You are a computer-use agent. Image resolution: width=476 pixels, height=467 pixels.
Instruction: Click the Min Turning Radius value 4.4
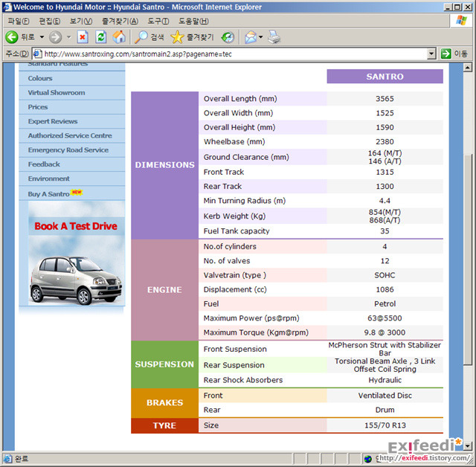pyautogui.click(x=385, y=201)
